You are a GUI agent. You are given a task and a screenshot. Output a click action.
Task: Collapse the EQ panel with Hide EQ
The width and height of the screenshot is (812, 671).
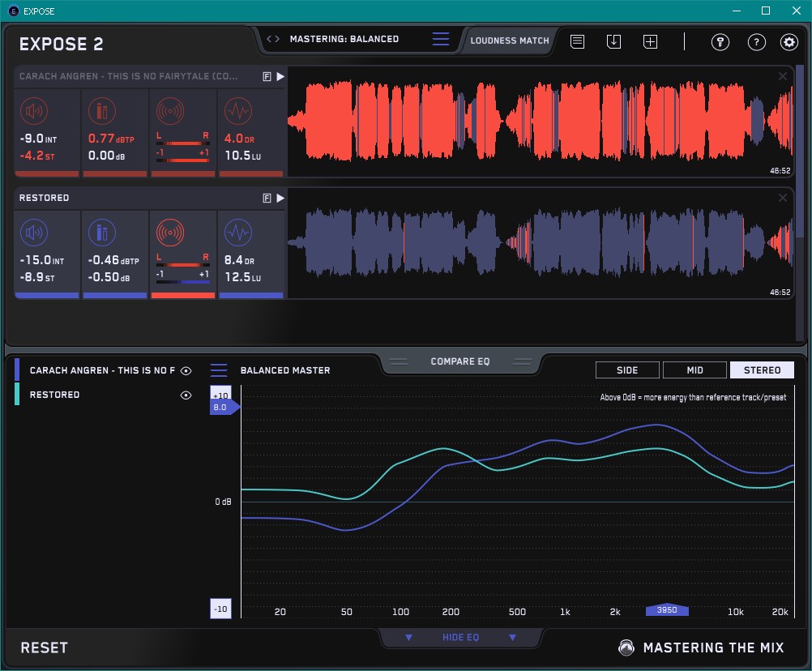click(x=460, y=638)
